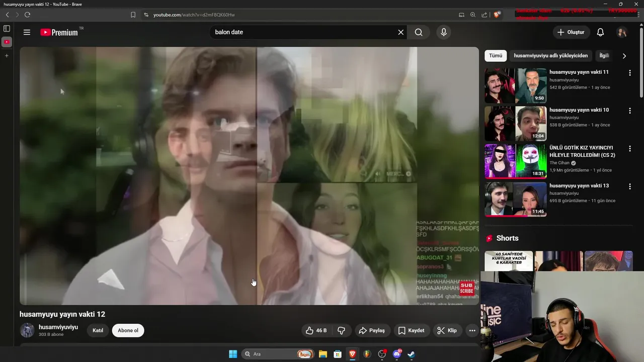The height and width of the screenshot is (362, 644).
Task: Bookmark the page with the bookmark icon
Action: point(133,15)
